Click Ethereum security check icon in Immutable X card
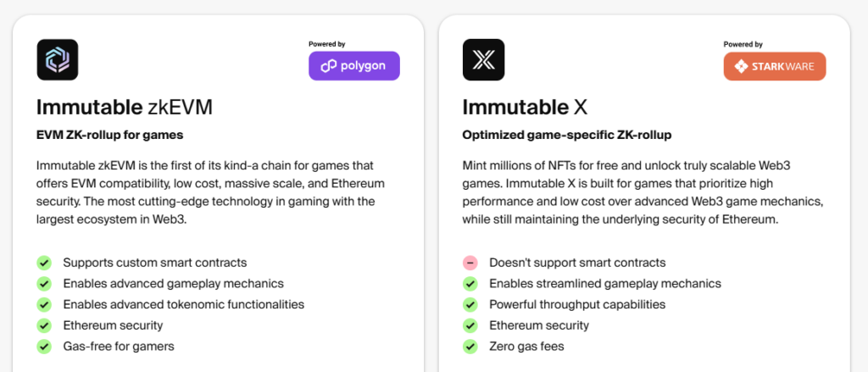The image size is (868, 372). click(470, 325)
